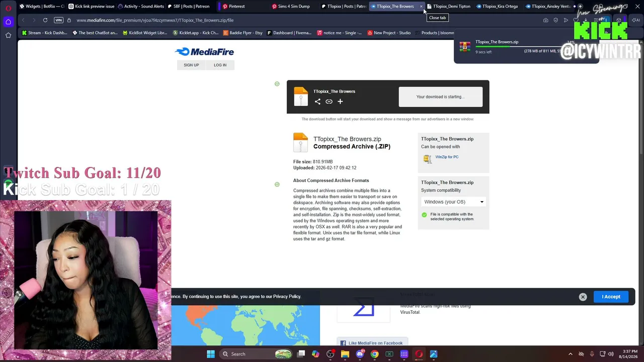Screen dimensions: 644x362
Task: Copy link using the chain link icon
Action: (x=329, y=102)
